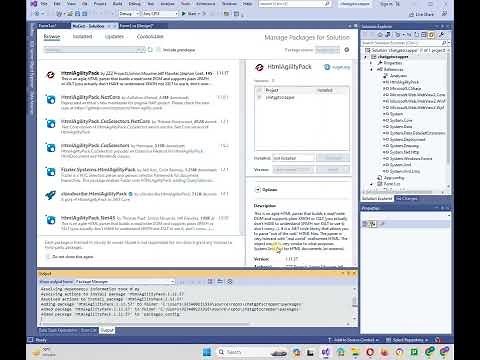Click the alphabetical sort icon in Properties panel
The image size is (480, 360).
point(372,224)
